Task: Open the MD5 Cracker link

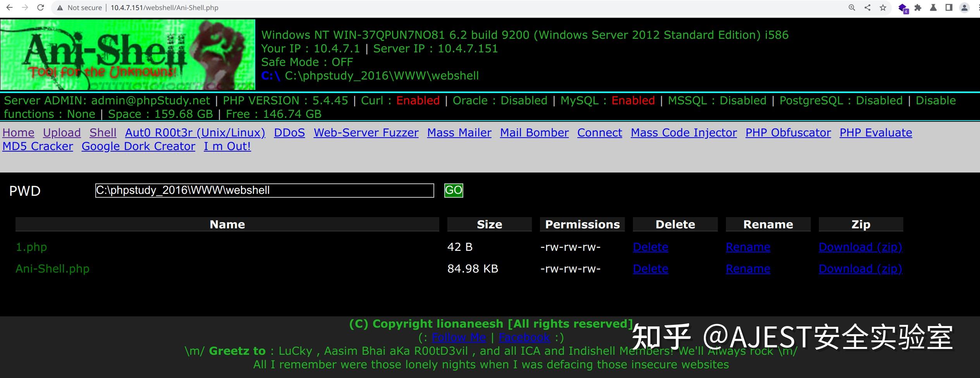Action: 38,146
